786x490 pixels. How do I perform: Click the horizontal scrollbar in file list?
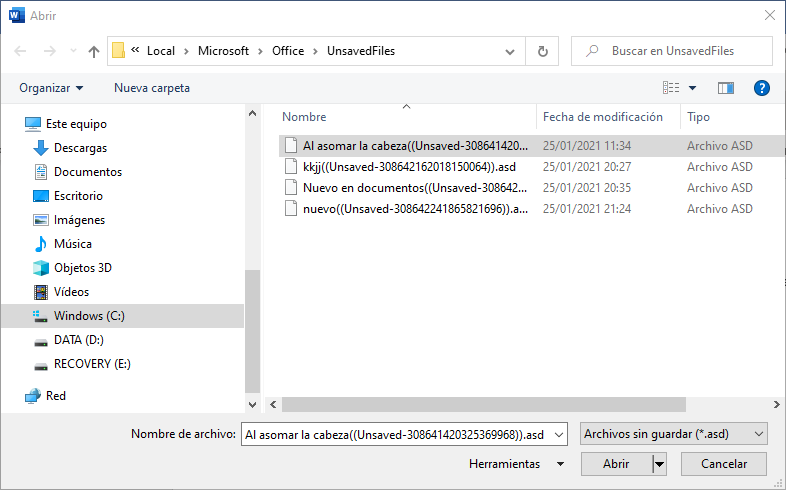click(480, 404)
